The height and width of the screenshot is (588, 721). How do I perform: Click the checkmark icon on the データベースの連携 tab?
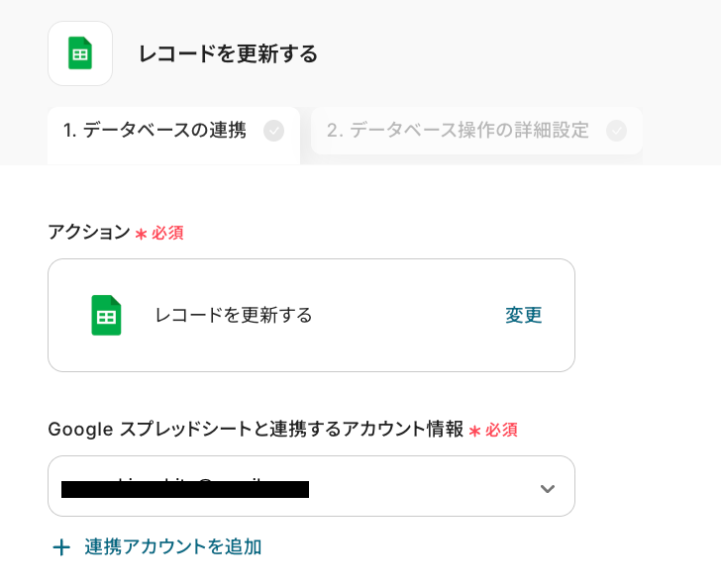pyautogui.click(x=273, y=130)
